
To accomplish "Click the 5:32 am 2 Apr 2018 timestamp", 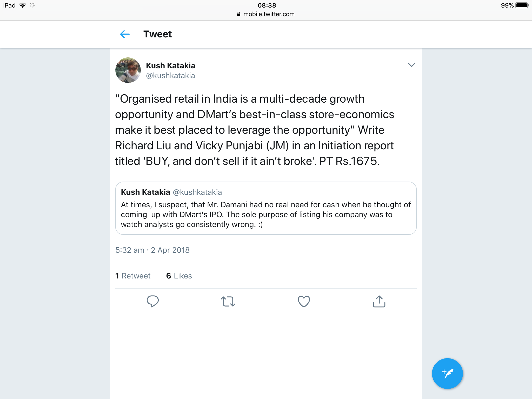I will [152, 250].
